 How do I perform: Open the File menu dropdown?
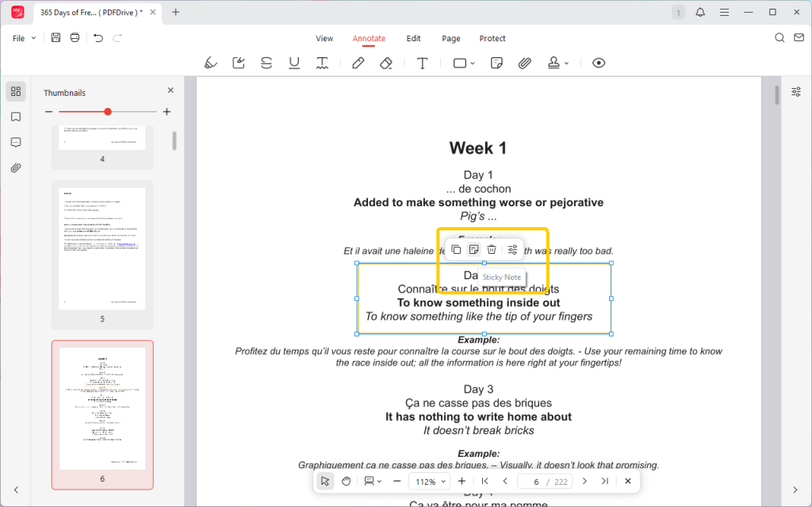(x=24, y=38)
